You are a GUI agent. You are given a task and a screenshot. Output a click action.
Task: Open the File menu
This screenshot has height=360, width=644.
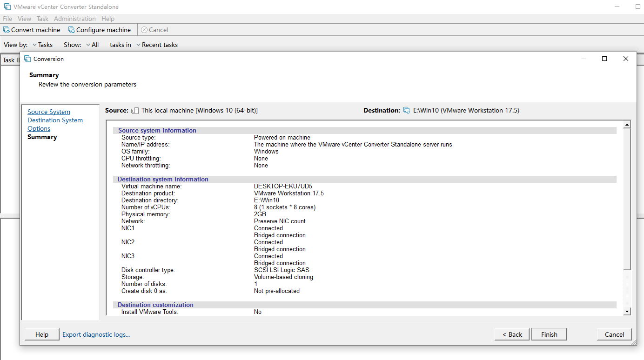click(7, 19)
